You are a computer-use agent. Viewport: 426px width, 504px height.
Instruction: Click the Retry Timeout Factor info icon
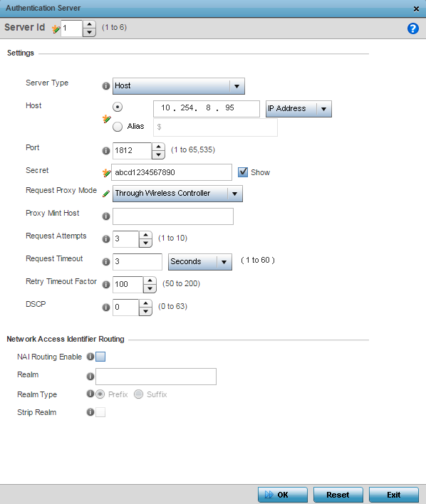tap(106, 285)
